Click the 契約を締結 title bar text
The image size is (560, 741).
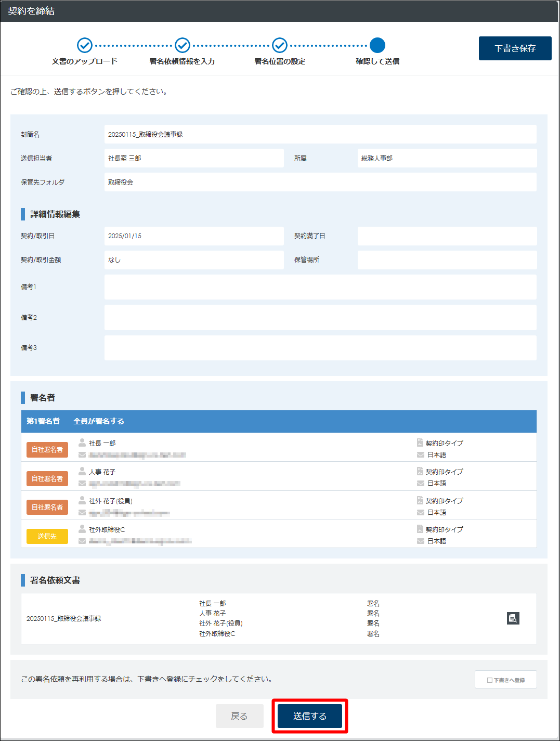31,11
